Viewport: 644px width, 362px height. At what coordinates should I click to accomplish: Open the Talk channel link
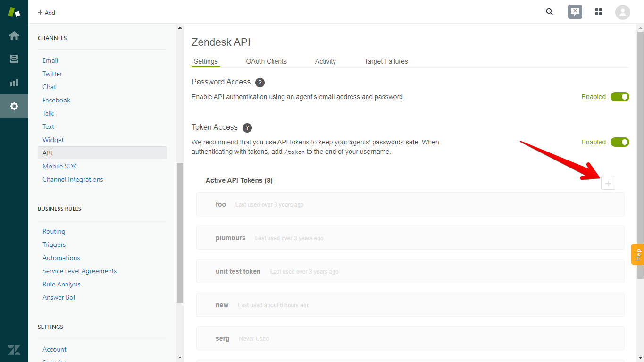pyautogui.click(x=48, y=113)
